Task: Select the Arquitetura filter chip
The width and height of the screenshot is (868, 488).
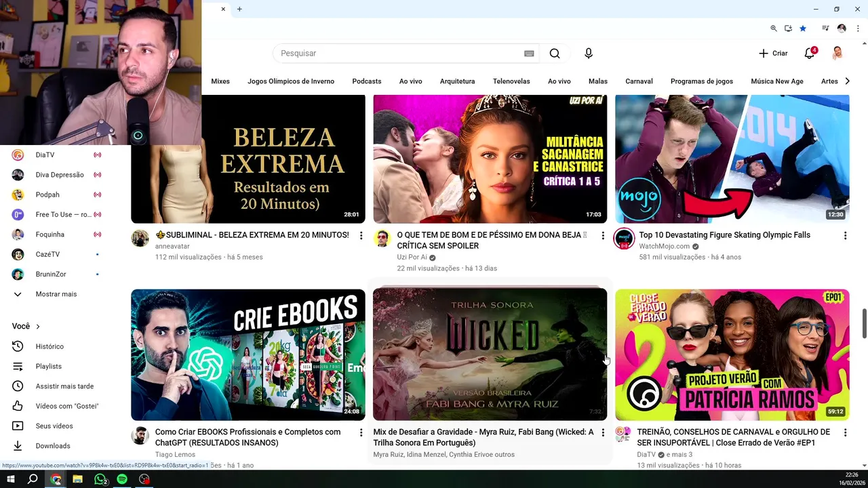Action: [x=457, y=81]
